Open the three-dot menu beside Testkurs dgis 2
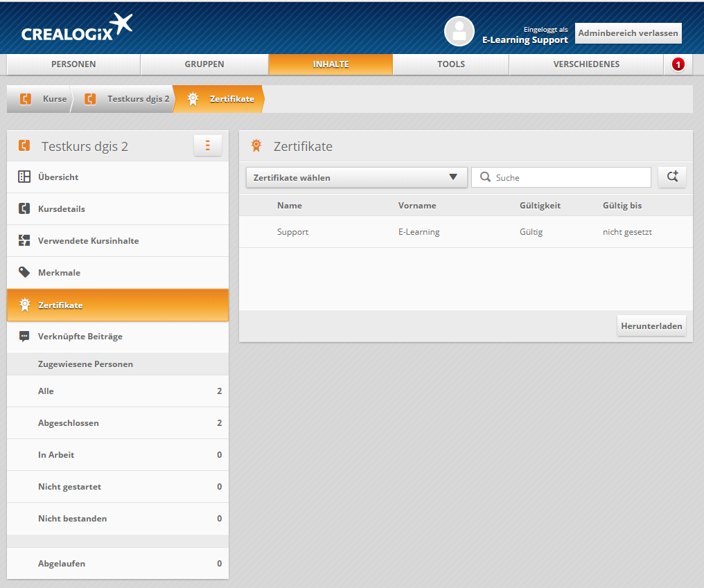704x588 pixels. click(x=207, y=146)
